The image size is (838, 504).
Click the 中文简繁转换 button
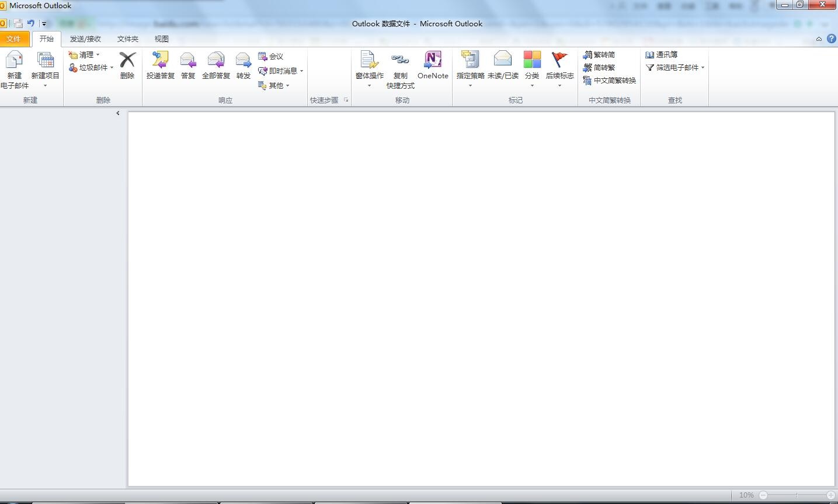(x=610, y=81)
